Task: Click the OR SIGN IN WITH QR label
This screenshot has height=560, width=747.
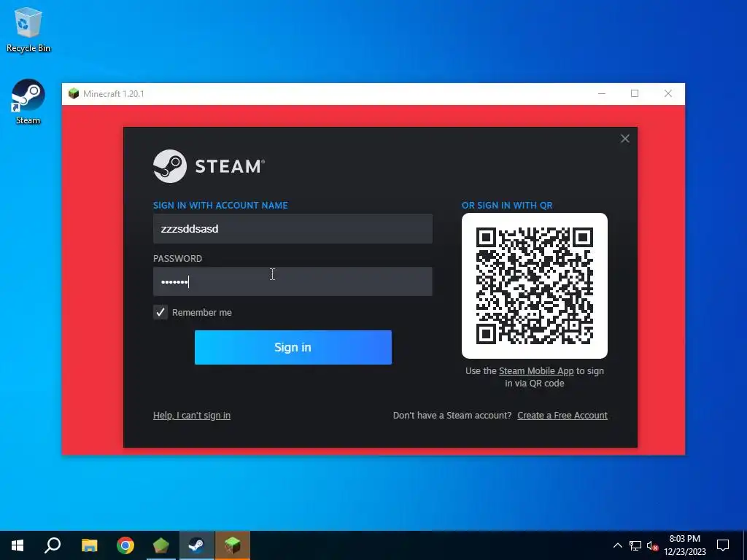Action: pos(507,205)
